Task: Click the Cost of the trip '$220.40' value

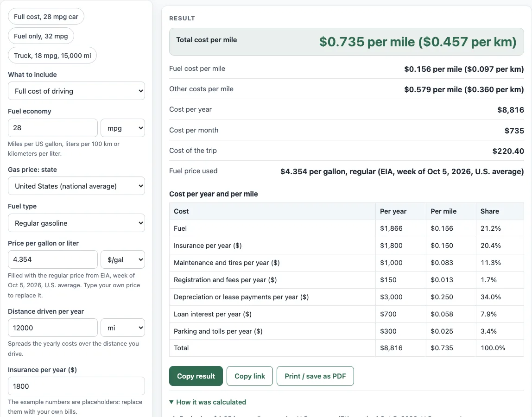Action: point(508,151)
